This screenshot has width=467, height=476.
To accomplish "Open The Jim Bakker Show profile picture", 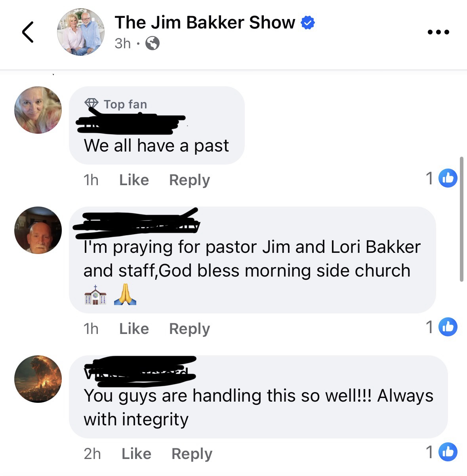I will click(x=81, y=32).
